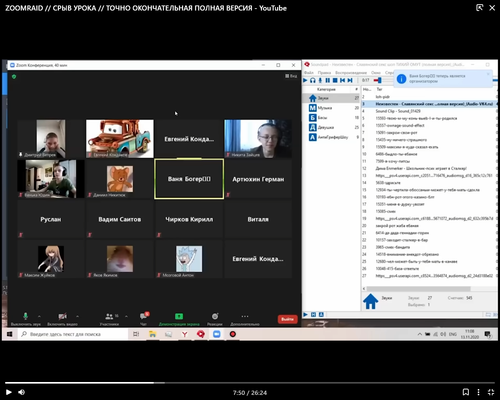The height and width of the screenshot is (400, 500).
Task: Close the host-change notification popup
Action: 488,74
